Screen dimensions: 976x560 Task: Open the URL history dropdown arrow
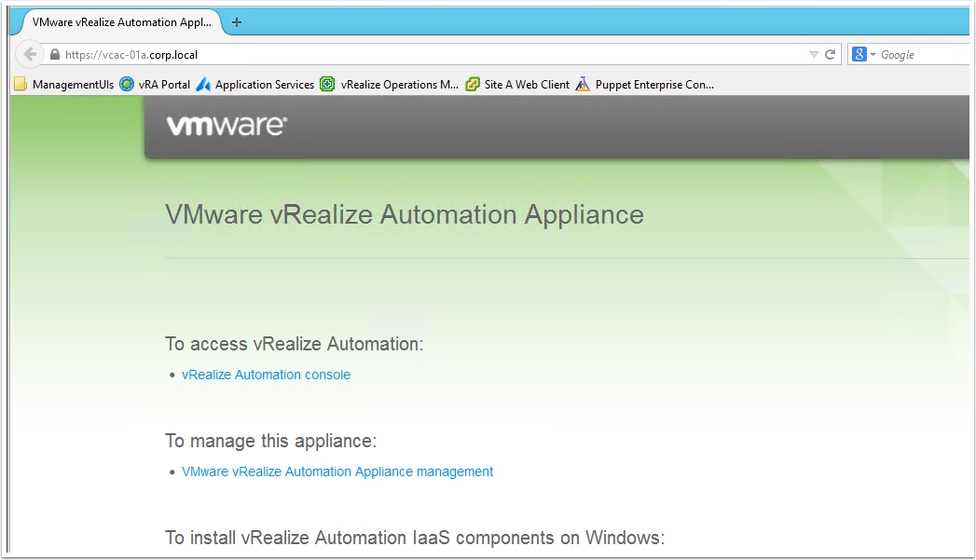[814, 55]
